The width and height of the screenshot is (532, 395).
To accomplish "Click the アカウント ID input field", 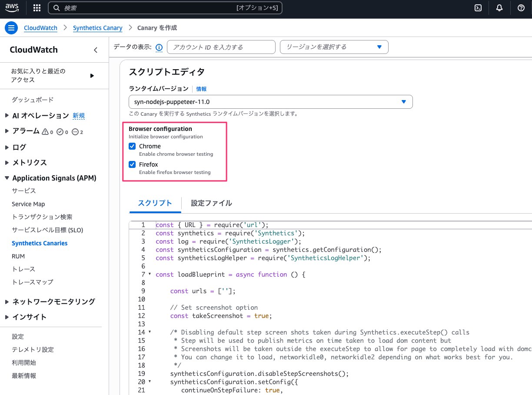I will pos(221,47).
